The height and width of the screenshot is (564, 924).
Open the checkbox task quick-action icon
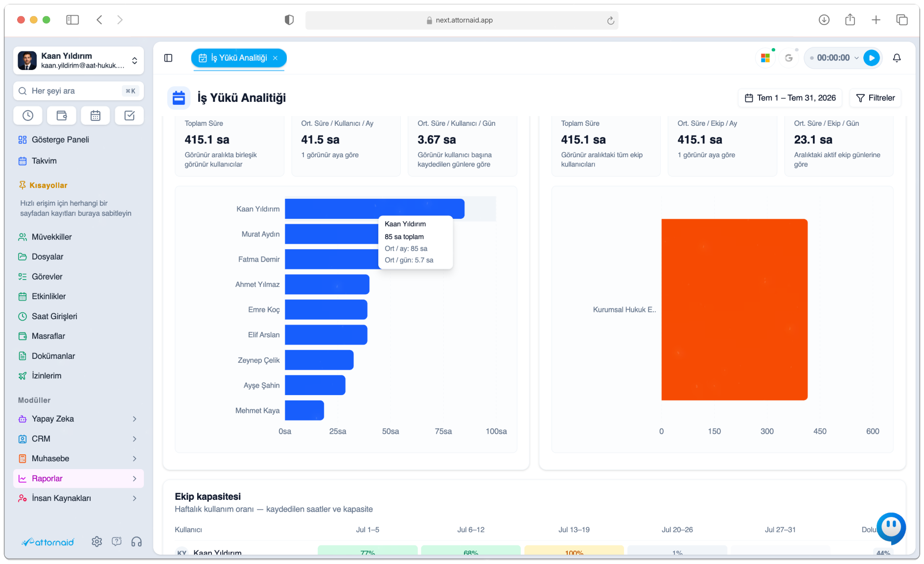pos(129,116)
